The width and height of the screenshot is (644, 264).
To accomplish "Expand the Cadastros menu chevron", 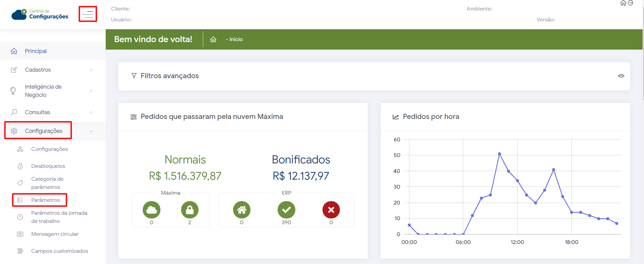I will [x=91, y=70].
